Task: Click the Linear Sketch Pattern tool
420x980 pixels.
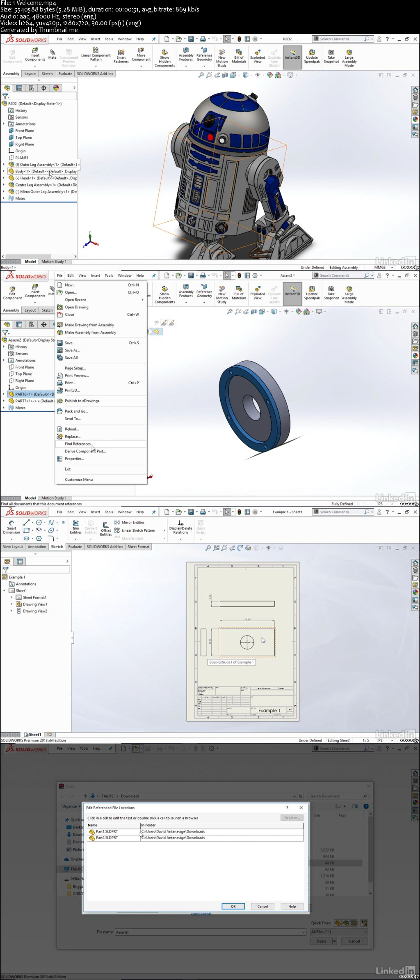Action: (x=135, y=530)
